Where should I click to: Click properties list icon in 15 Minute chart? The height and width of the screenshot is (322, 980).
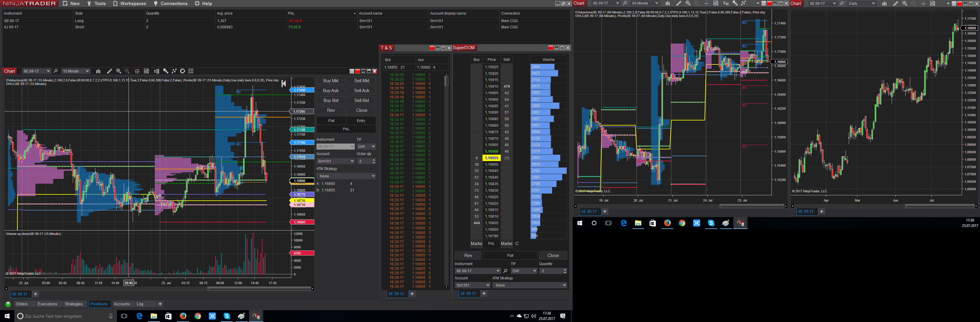pyautogui.click(x=191, y=71)
